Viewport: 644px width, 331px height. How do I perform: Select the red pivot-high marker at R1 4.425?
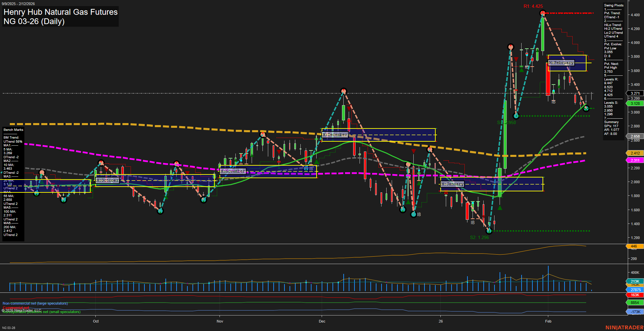click(x=543, y=14)
